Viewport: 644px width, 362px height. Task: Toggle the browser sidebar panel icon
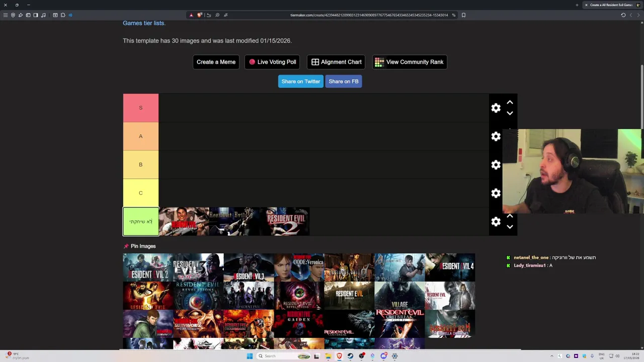36,15
